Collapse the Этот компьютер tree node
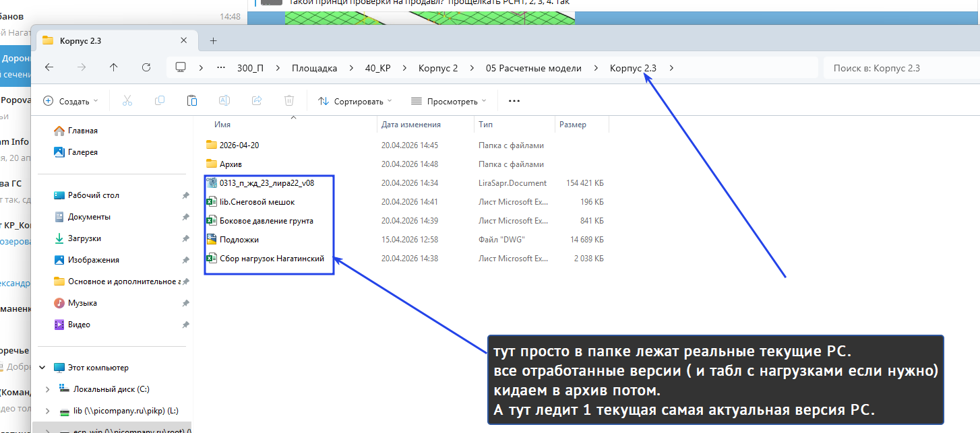Screen dimensions: 980x433 42,368
